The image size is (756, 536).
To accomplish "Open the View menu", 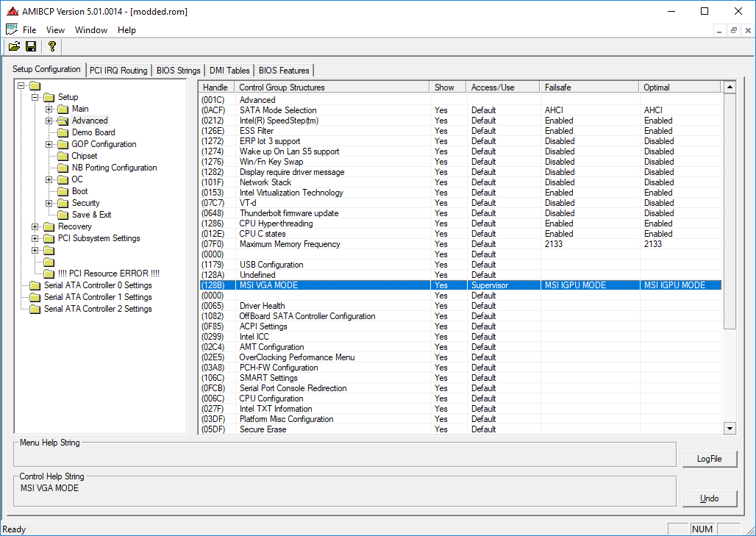I will click(x=55, y=30).
